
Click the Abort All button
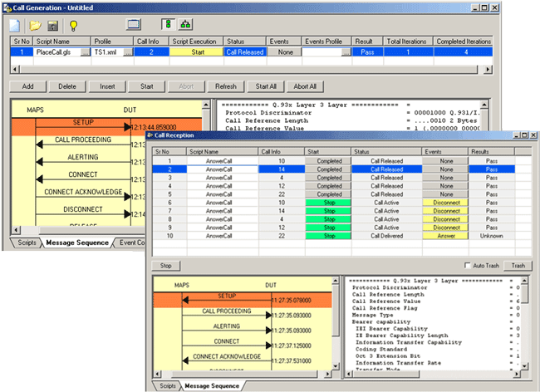[305, 86]
